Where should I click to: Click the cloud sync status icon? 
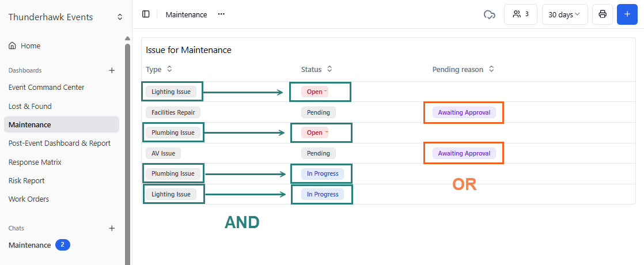pos(489,14)
